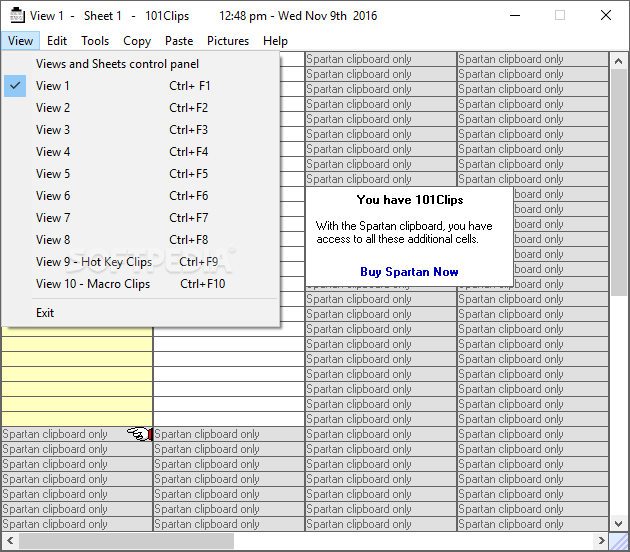Open Views and Sheets control panel
This screenshot has height=552, width=630.
point(141,64)
